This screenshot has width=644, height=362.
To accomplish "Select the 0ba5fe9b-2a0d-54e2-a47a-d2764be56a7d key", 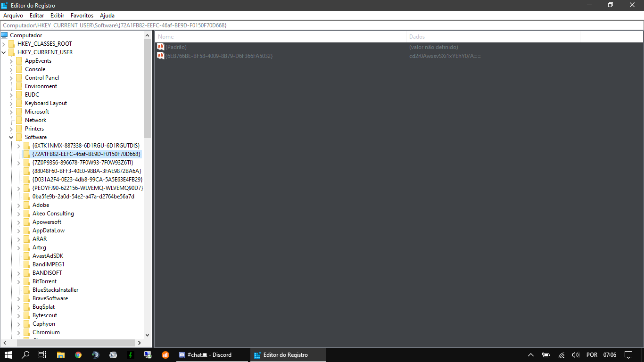I will [83, 197].
